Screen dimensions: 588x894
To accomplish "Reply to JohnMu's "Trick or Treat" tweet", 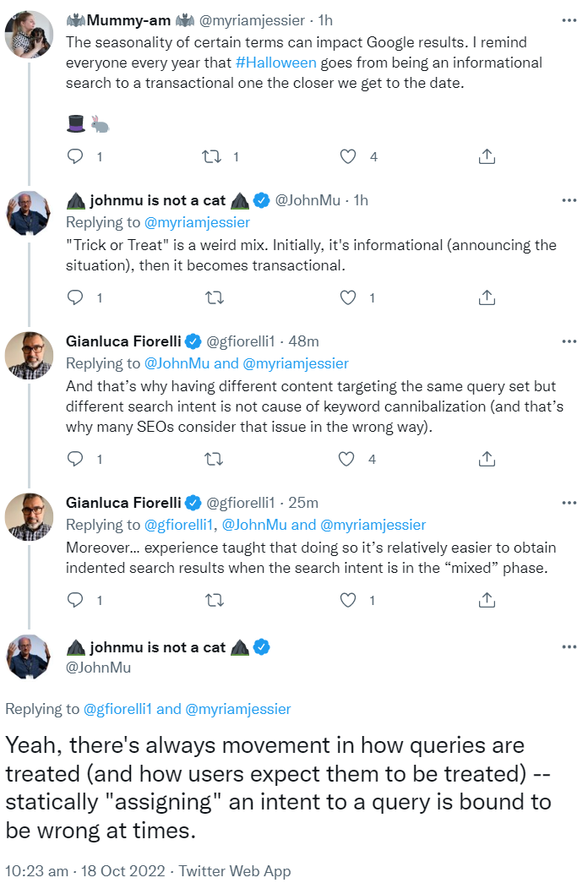I will [75, 297].
